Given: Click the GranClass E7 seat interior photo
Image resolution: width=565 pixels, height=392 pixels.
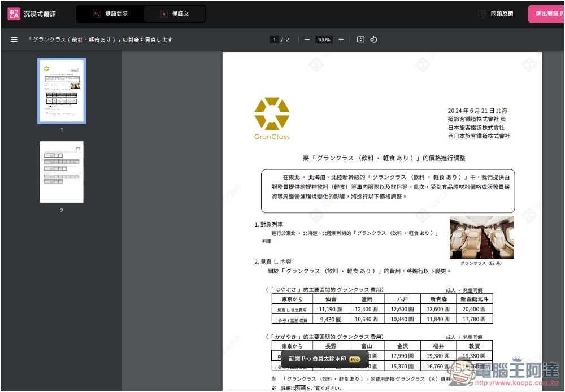Looking at the screenshot, I should click(x=482, y=237).
